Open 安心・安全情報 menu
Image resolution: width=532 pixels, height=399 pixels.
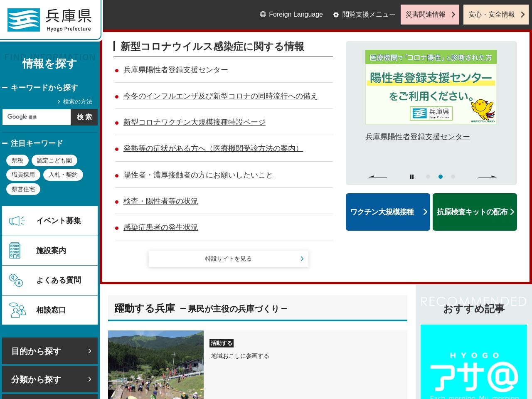496,15
